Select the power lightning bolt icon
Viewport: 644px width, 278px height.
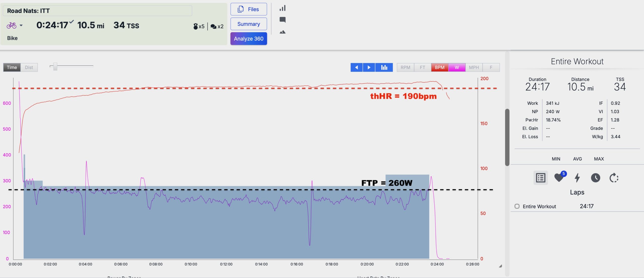tap(577, 178)
